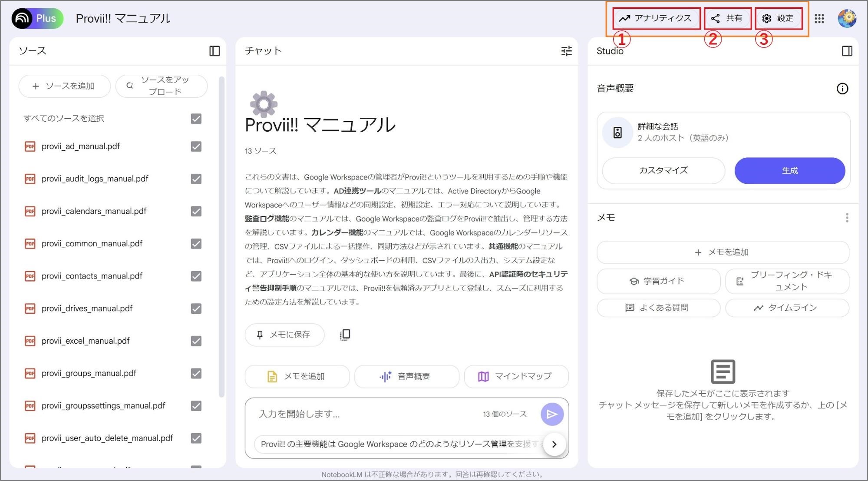
Task: Open provii_excel_manual.pdf source name
Action: 86,341
